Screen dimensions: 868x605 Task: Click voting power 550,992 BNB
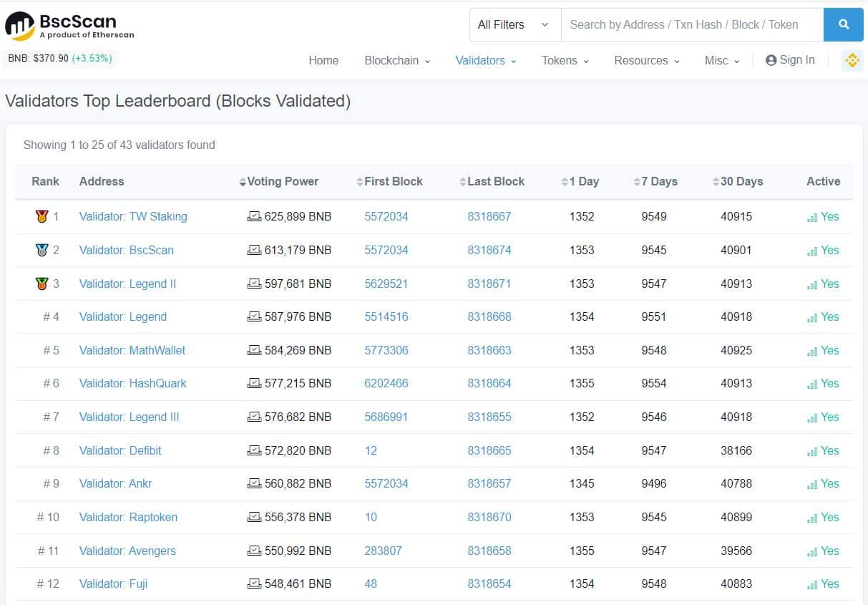click(x=298, y=551)
